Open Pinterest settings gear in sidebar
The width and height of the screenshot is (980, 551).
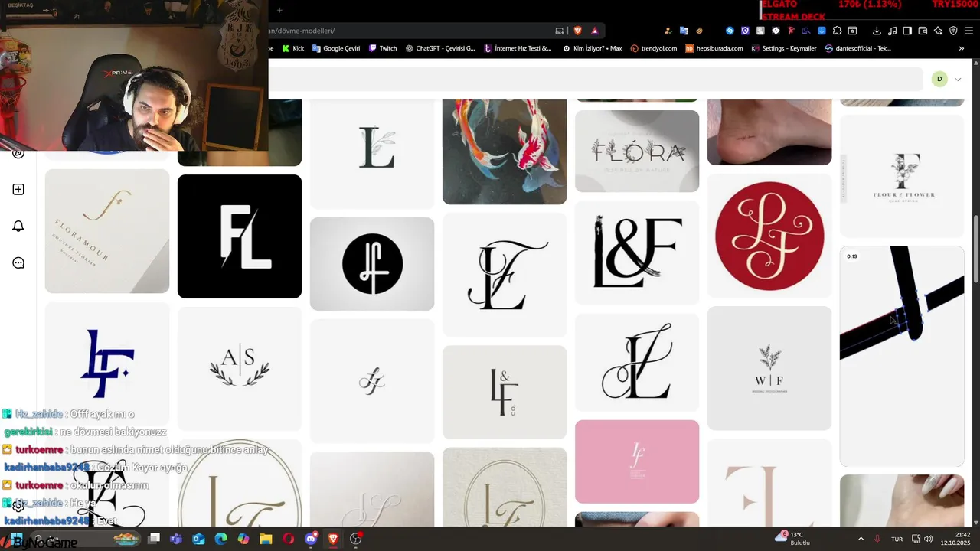tap(18, 506)
